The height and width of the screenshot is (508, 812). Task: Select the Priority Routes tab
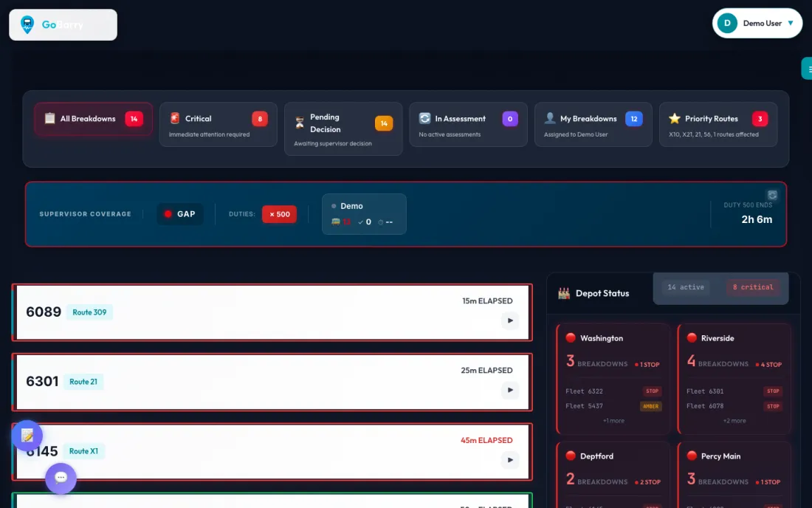click(x=718, y=124)
